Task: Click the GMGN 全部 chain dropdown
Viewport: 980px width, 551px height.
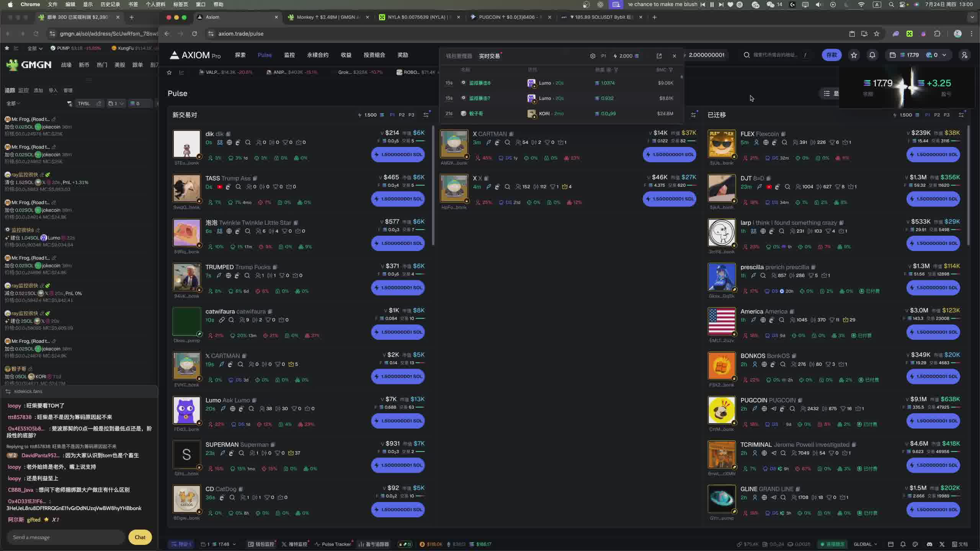Action: point(35,48)
